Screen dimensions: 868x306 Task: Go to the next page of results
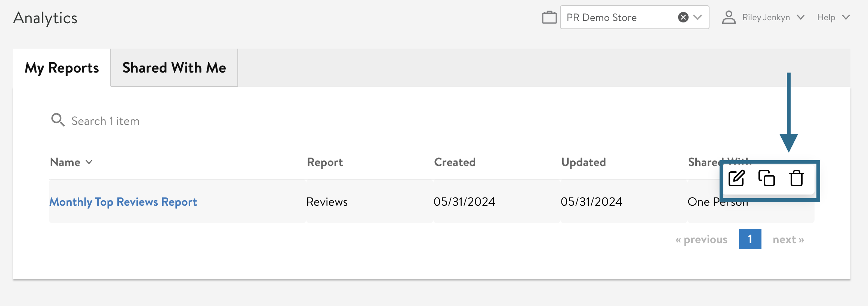788,239
